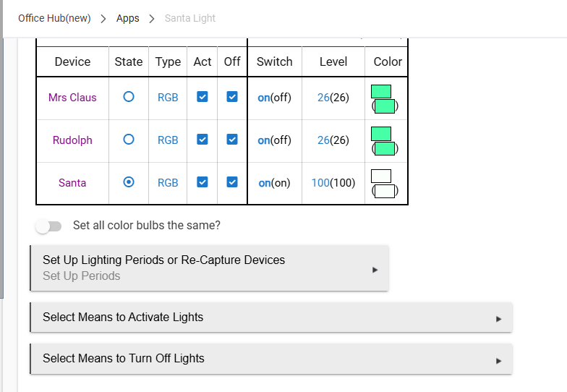
Task: Select the Mrs Claus State radio button
Action: coord(129,98)
